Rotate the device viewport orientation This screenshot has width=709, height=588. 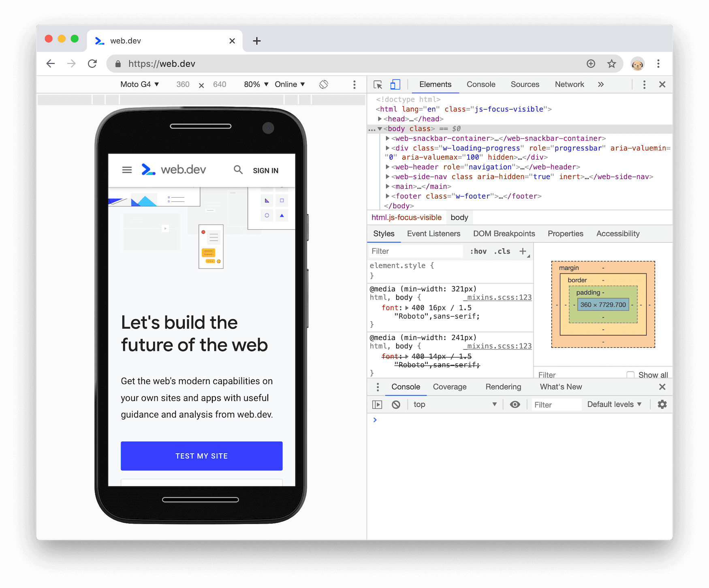tap(323, 84)
